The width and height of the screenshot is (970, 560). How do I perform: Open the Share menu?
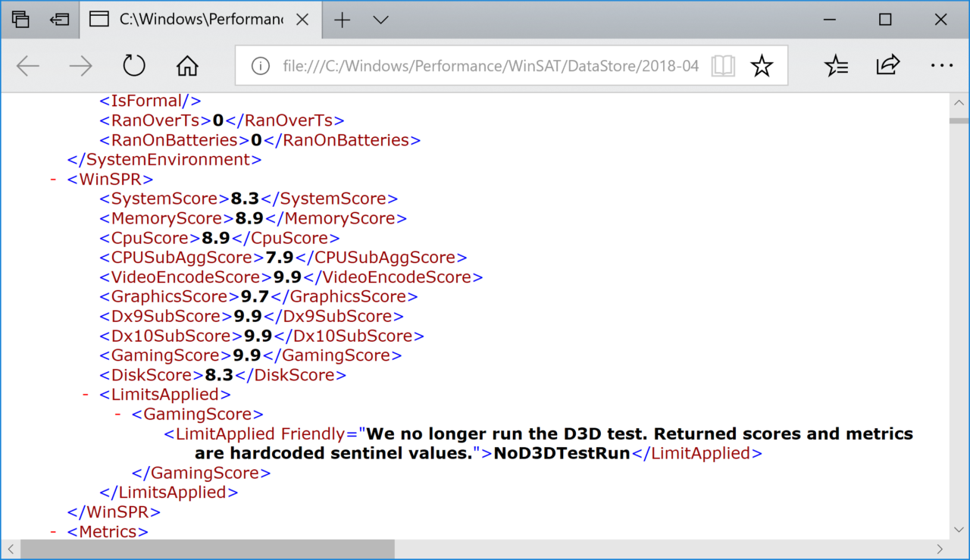(887, 66)
